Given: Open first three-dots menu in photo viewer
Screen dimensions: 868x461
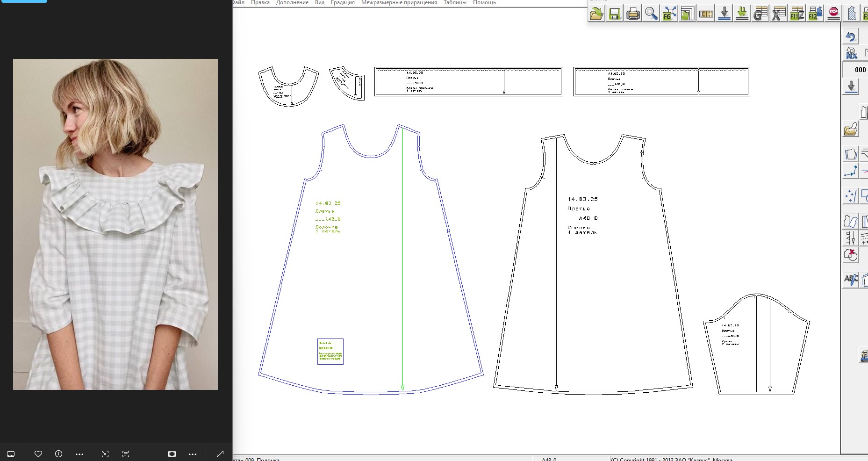Looking at the screenshot, I should (x=79, y=454).
